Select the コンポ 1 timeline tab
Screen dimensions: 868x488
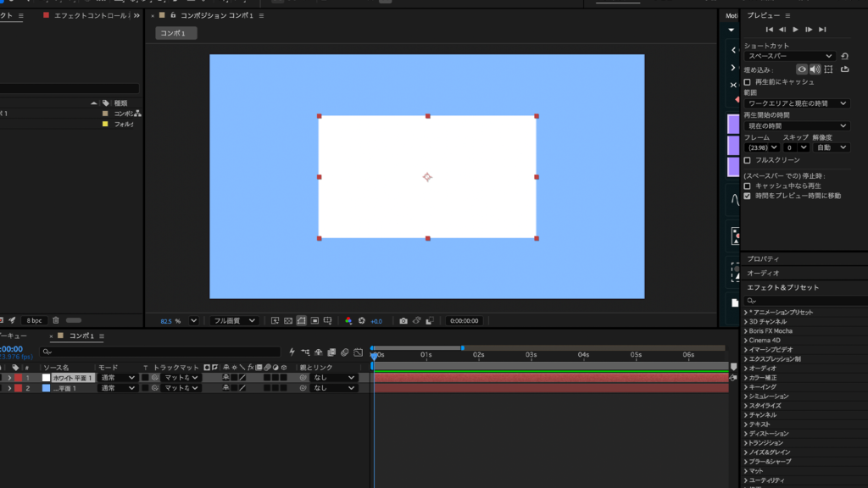coord(81,335)
